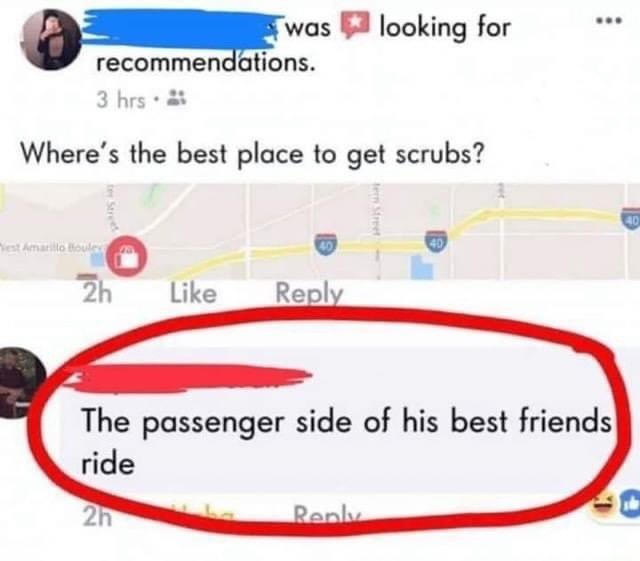
Task: Open the map preview of Amarillo
Action: (320, 232)
